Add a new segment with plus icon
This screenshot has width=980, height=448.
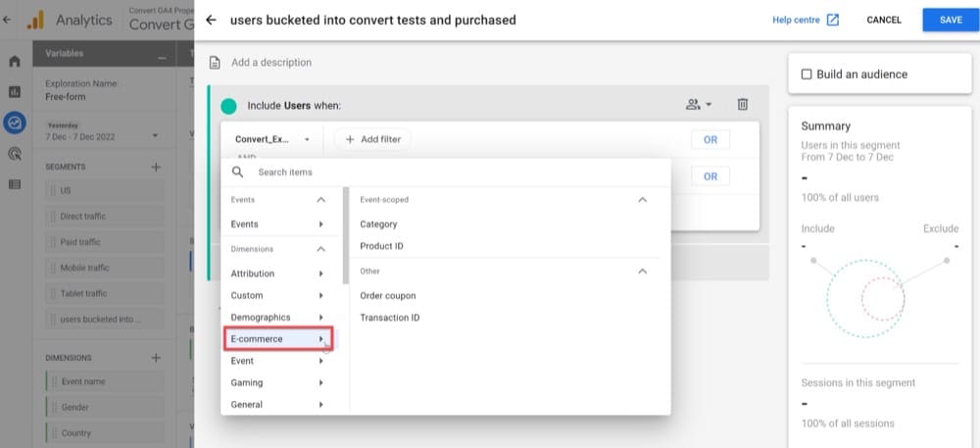coord(156,167)
